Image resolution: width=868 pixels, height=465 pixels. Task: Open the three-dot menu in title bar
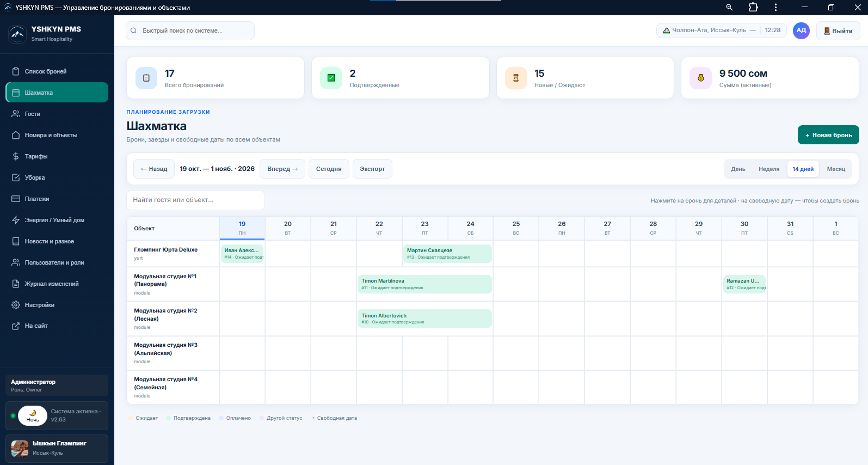(775, 8)
